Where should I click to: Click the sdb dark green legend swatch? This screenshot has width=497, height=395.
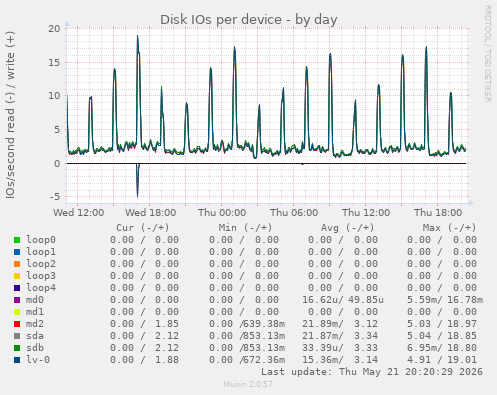tap(17, 348)
